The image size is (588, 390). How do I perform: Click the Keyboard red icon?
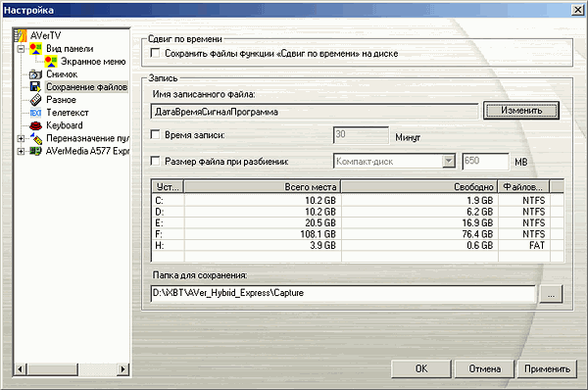tap(35, 125)
